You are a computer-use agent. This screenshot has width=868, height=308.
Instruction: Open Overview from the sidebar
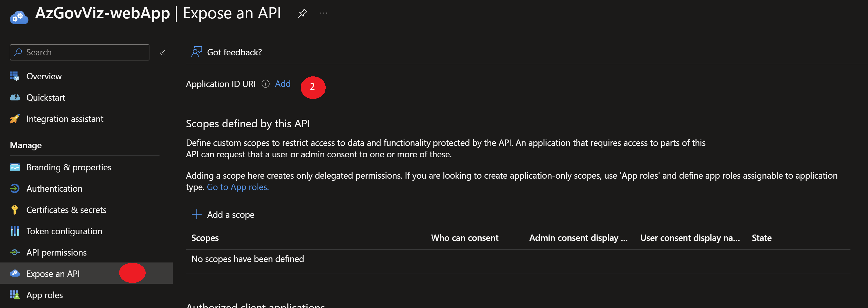coord(44,76)
